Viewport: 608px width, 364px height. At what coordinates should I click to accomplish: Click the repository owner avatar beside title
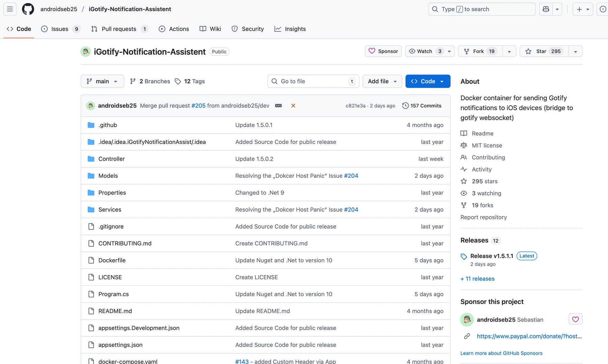point(86,52)
